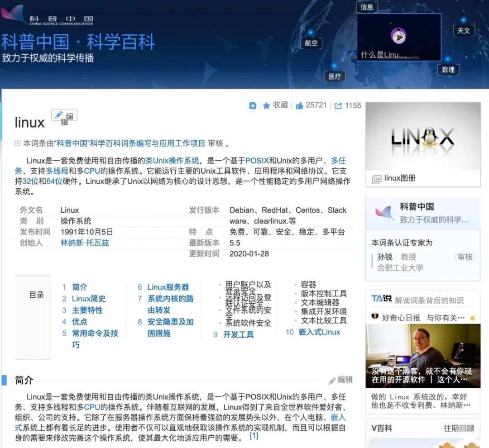
Task: Open the 数理 category tag
Action: pyautogui.click(x=448, y=70)
